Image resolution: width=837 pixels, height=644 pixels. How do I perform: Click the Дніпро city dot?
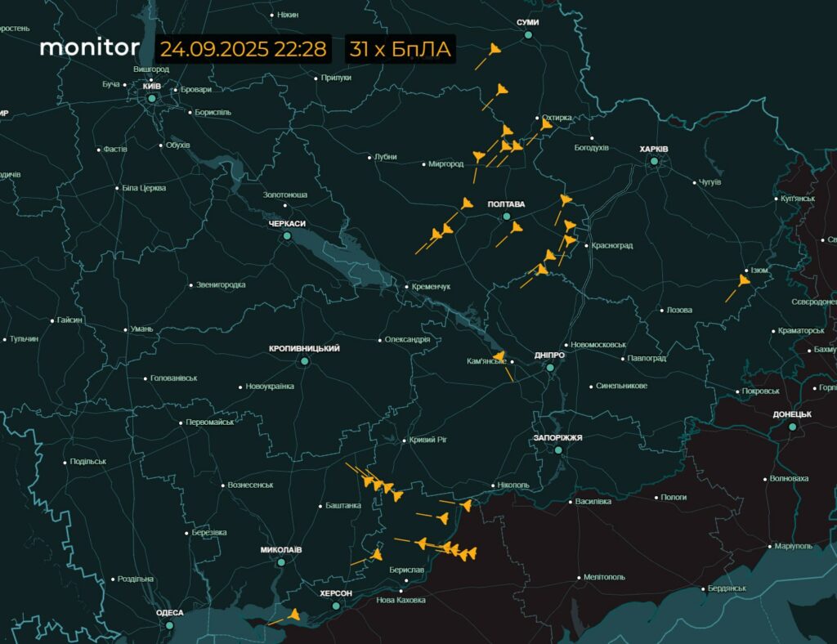pyautogui.click(x=550, y=368)
